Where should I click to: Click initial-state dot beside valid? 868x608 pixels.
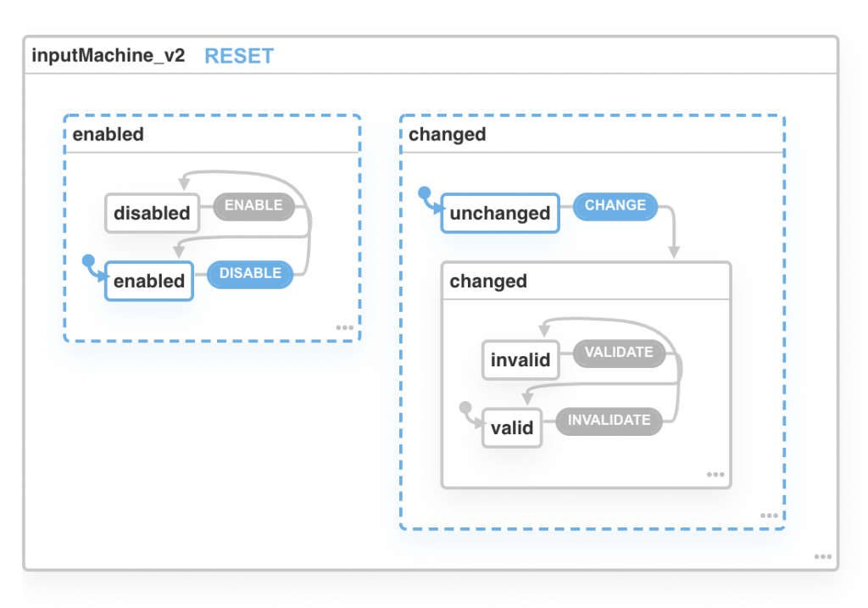(465, 408)
